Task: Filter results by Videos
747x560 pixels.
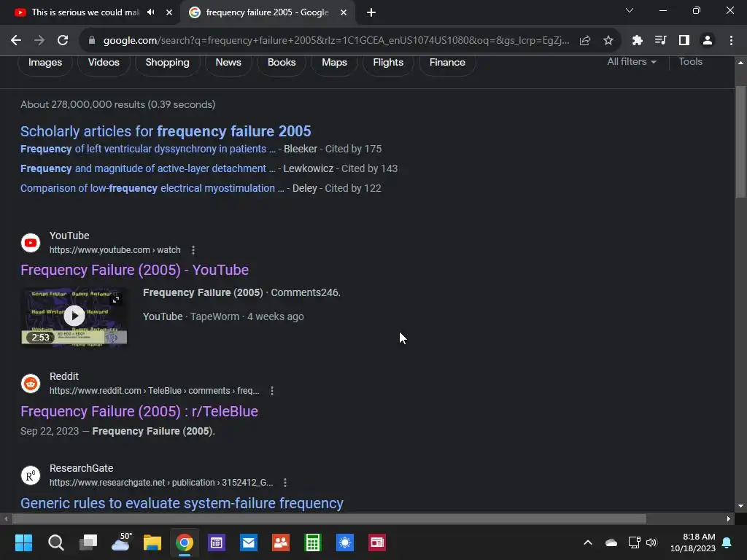Action: [104, 63]
